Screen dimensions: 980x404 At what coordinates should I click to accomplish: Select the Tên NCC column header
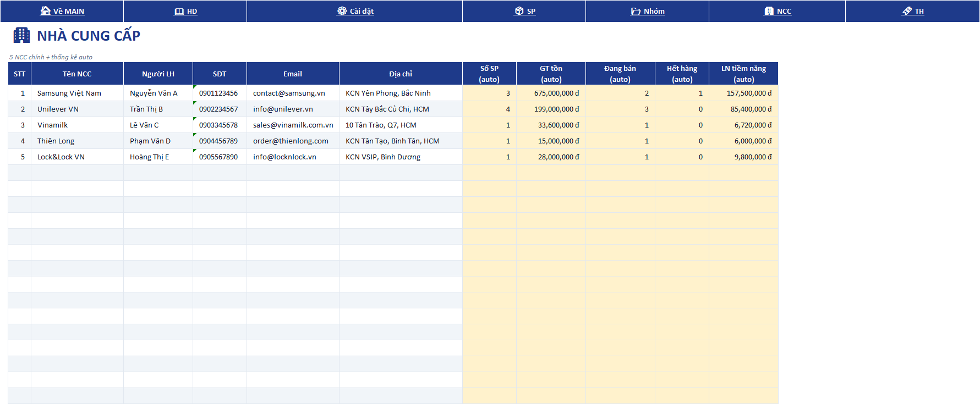(x=77, y=74)
